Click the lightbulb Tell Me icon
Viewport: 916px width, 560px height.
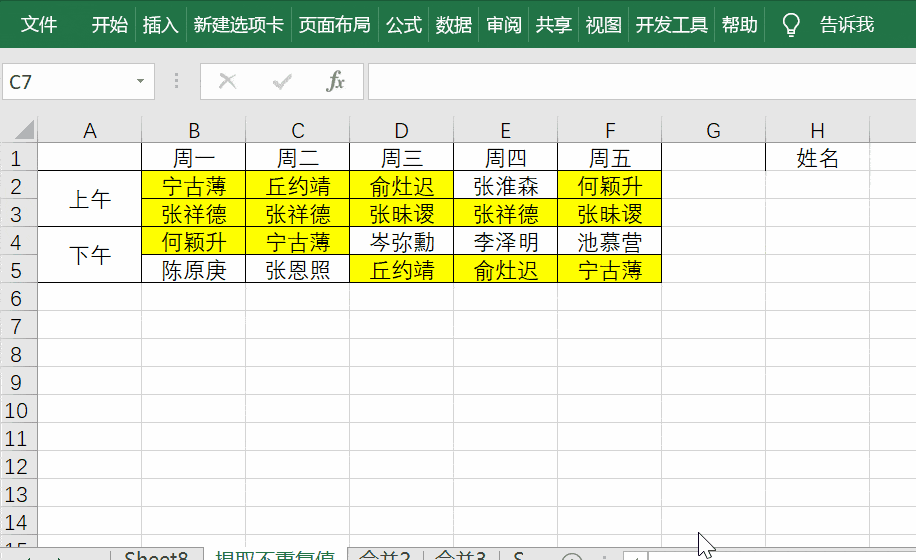point(791,25)
